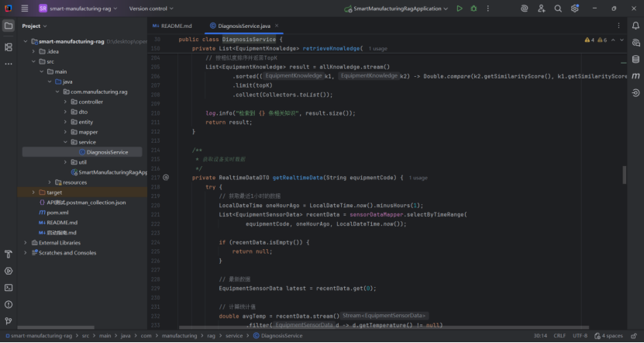Open Database tool window
Image resolution: width=644 pixels, height=343 pixels.
pos(635,59)
